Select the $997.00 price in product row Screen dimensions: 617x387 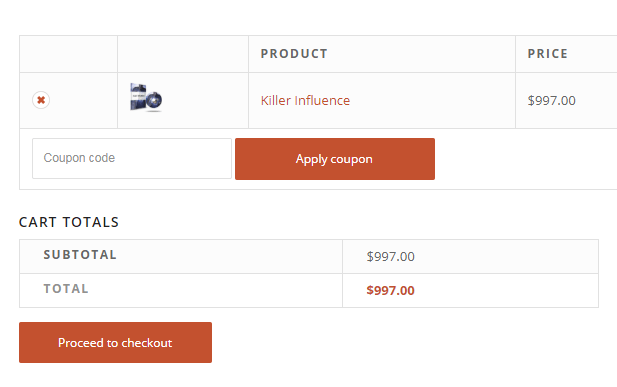(x=552, y=100)
